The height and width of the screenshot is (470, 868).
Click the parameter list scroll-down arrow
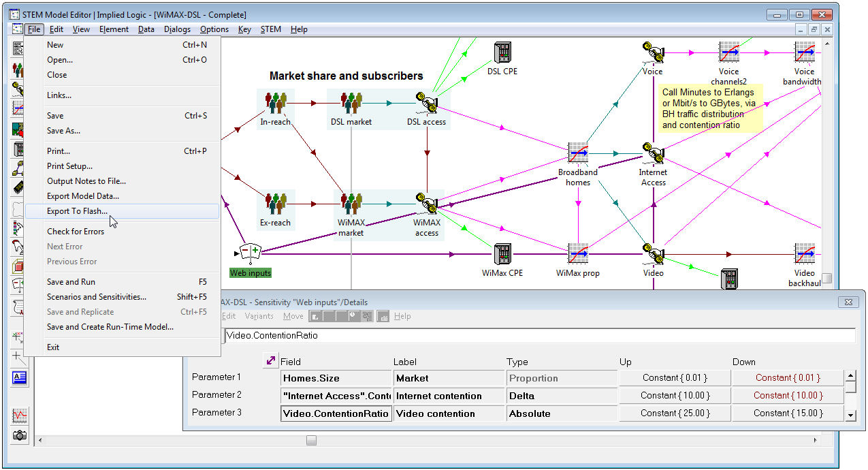point(850,415)
